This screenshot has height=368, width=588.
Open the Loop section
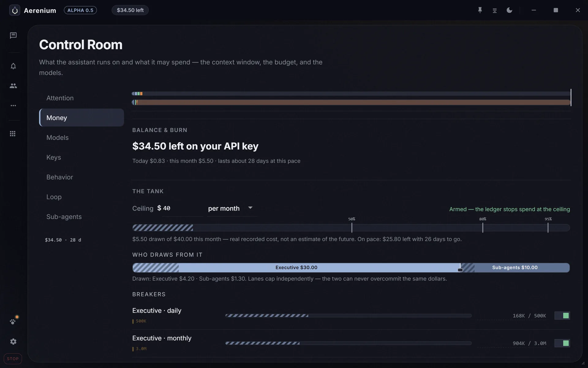(81, 197)
